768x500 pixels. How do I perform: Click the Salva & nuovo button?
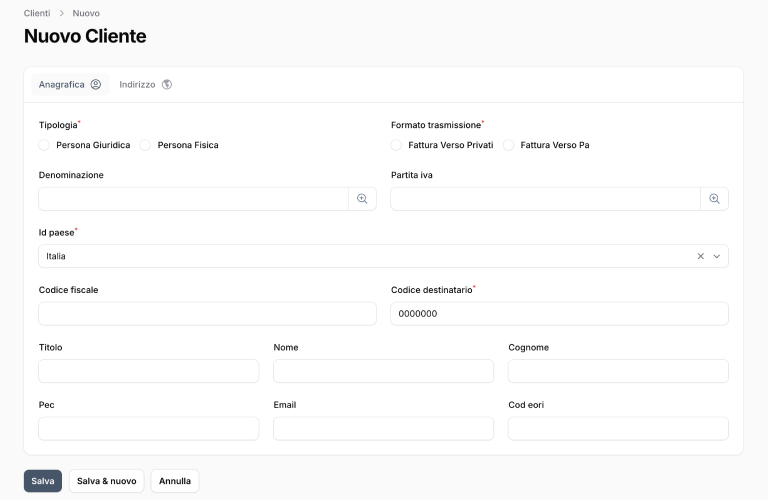[x=107, y=481]
